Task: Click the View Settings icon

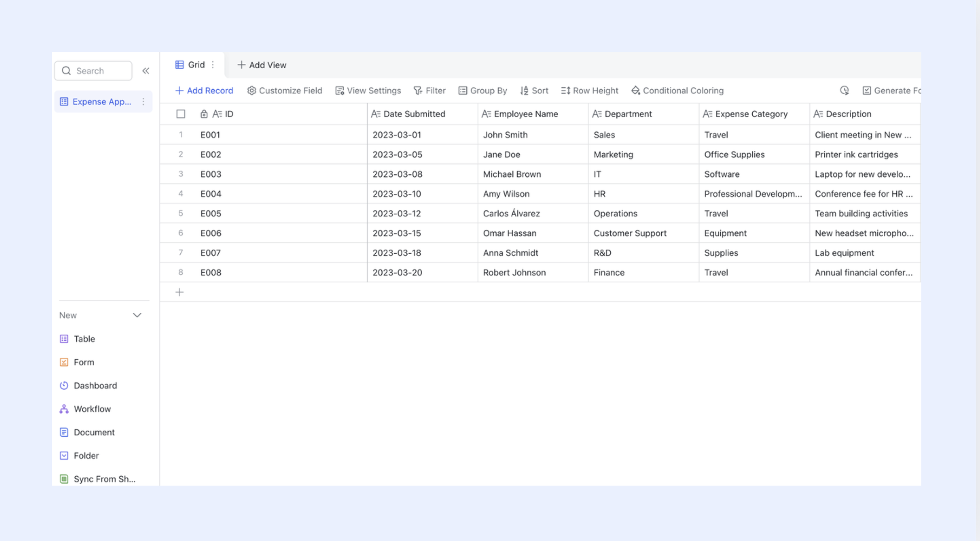Action: click(339, 91)
